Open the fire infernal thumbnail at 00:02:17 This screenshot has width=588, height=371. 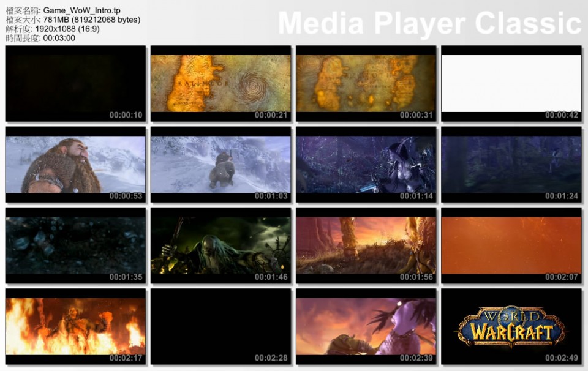pyautogui.click(x=75, y=326)
